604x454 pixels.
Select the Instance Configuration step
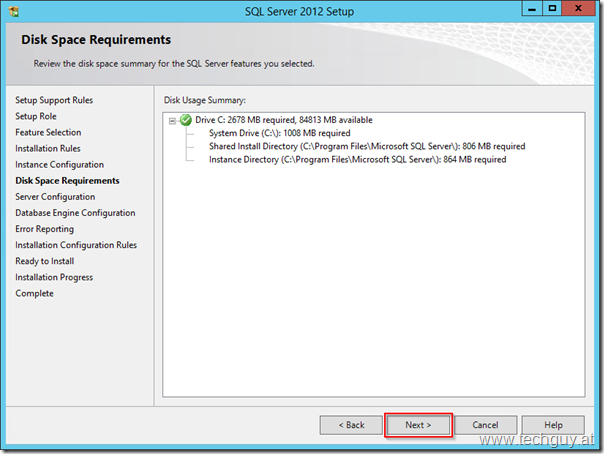(59, 165)
